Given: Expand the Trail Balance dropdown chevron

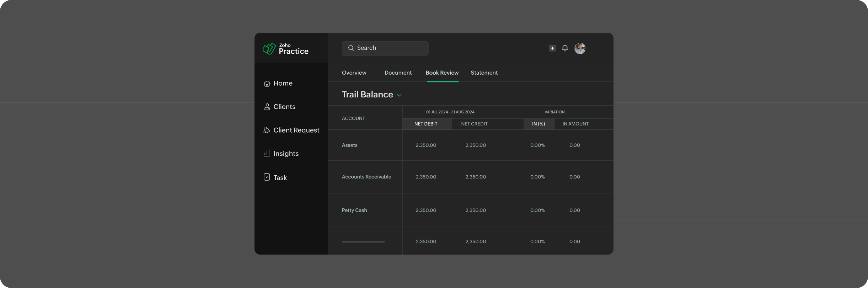Looking at the screenshot, I should click(x=399, y=95).
